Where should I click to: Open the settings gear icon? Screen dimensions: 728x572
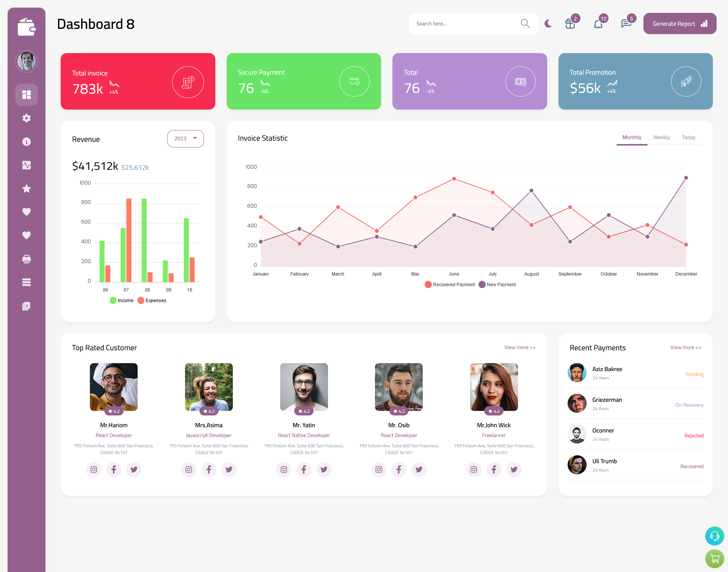pos(27,118)
